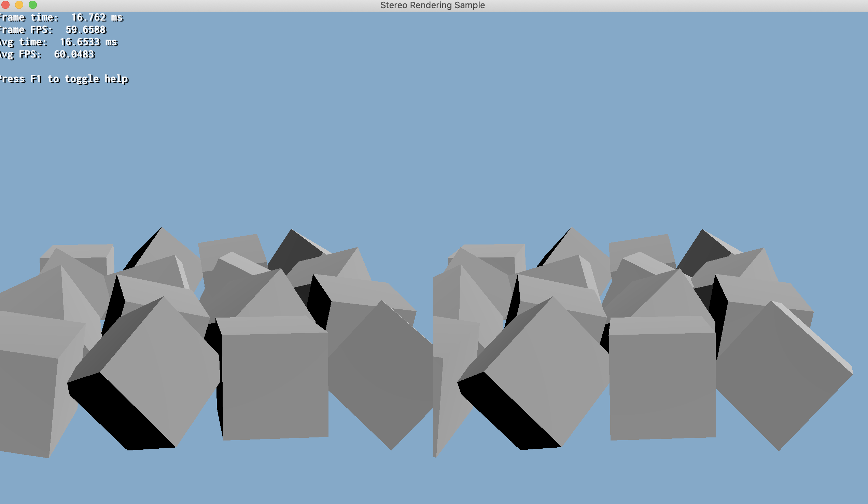Click the Avg FPS 60.0483 readout
The height and width of the screenshot is (504, 868).
point(47,54)
